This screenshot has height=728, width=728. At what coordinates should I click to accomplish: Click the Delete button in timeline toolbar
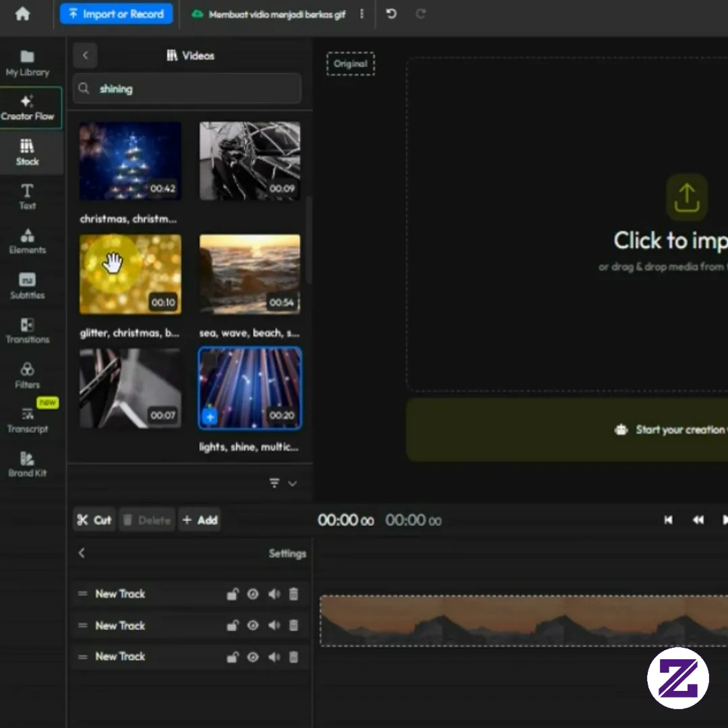(x=147, y=520)
